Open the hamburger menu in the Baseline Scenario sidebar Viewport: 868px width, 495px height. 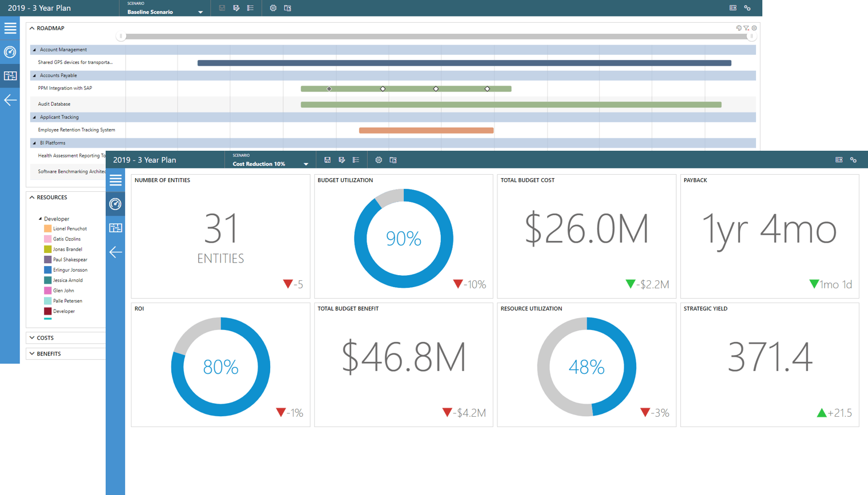pyautogui.click(x=10, y=28)
